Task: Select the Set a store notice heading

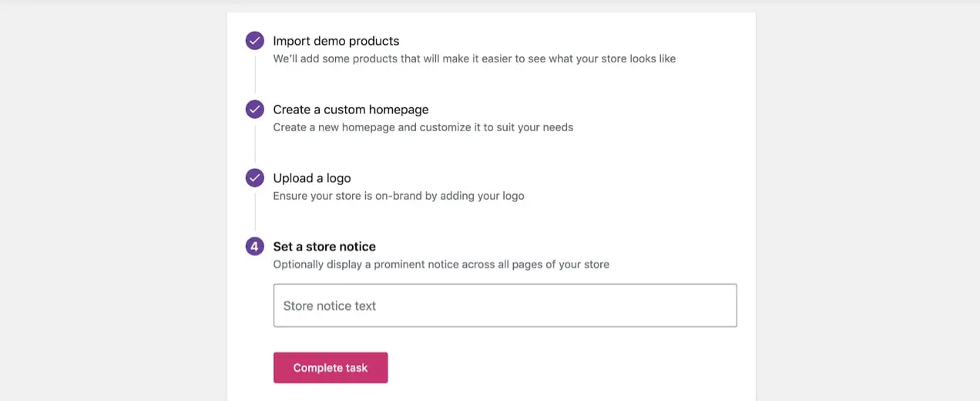Action: (324, 247)
